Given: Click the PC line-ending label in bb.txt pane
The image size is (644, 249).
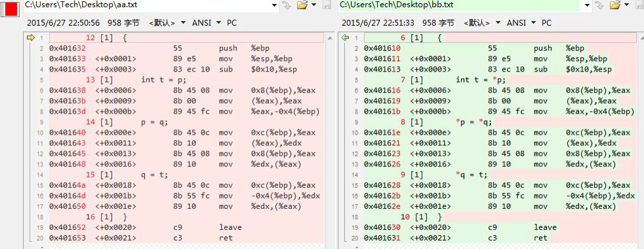Looking at the screenshot, I should point(547,22).
